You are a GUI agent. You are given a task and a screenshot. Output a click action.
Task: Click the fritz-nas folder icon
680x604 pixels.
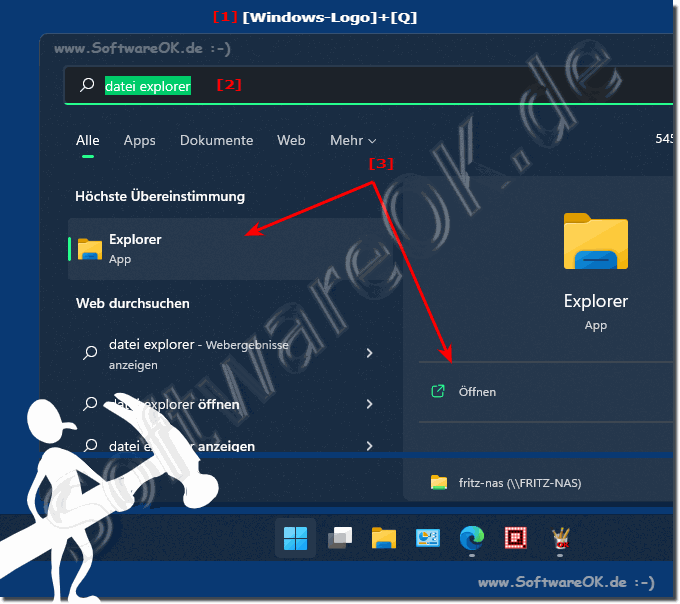click(438, 482)
